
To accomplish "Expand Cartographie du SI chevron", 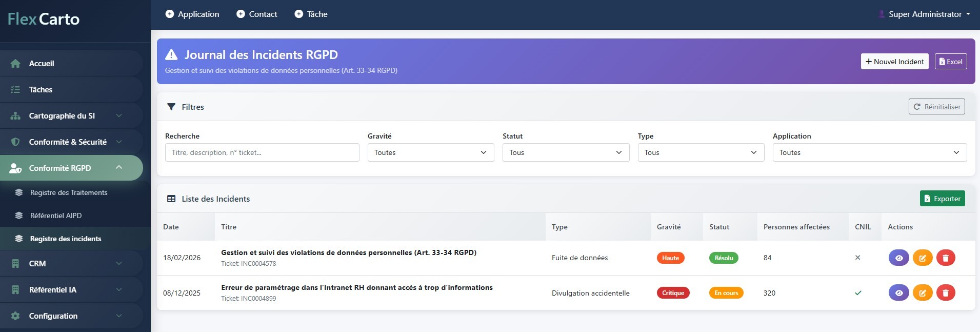I will click(119, 116).
